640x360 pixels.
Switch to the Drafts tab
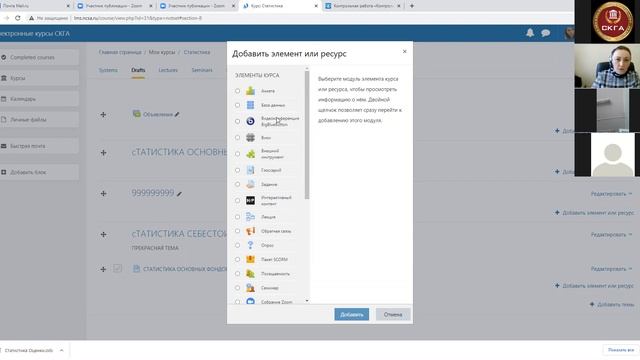click(138, 70)
